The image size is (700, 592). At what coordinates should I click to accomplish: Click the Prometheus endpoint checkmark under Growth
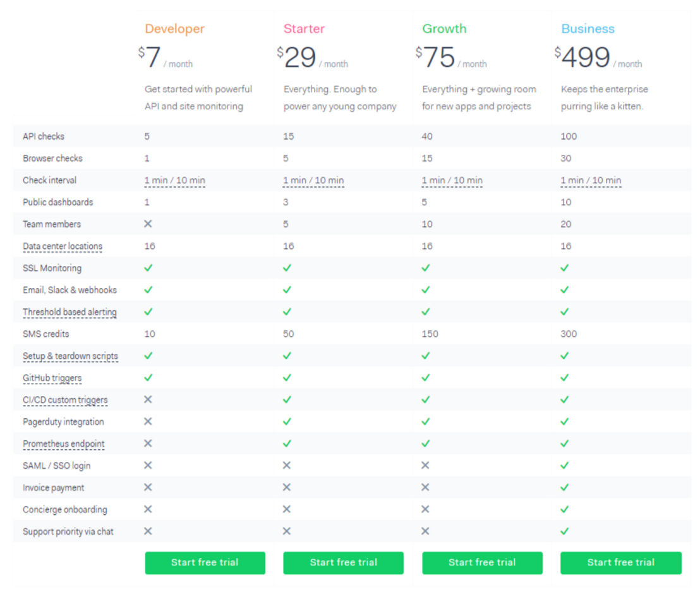[426, 444]
